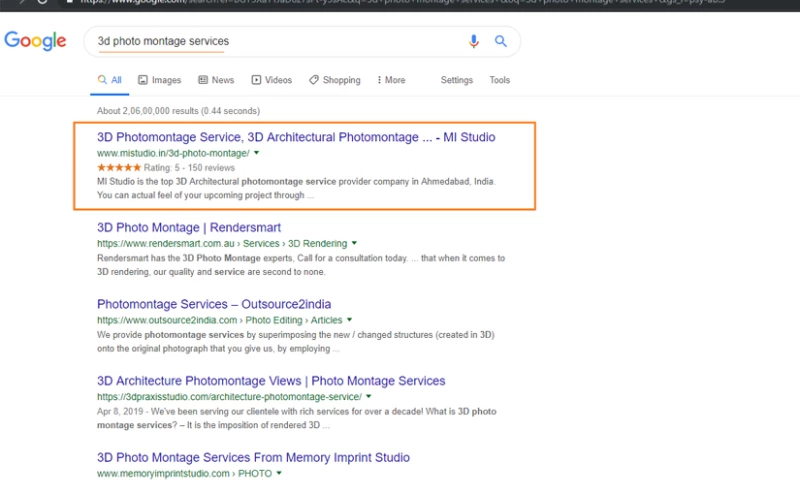800x480 pixels.
Task: Click the 'About 2,06,00,000 results' text
Action: coord(179,111)
